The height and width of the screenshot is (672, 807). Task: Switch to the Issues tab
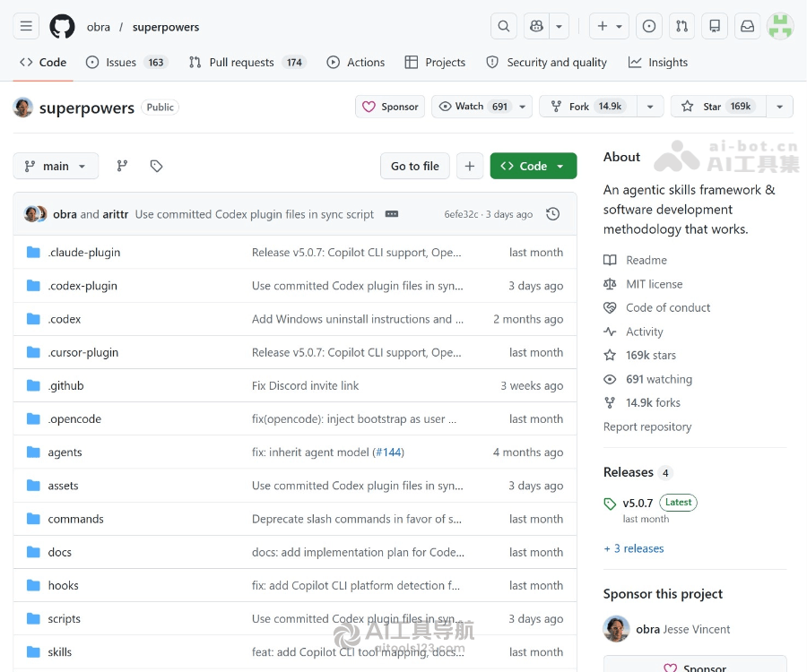[x=127, y=62]
